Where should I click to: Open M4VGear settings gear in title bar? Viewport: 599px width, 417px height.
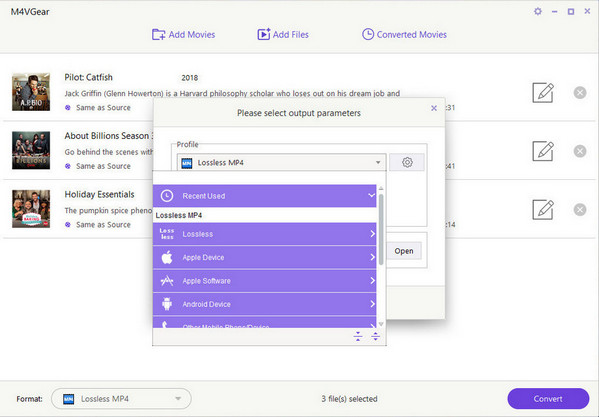tap(537, 11)
